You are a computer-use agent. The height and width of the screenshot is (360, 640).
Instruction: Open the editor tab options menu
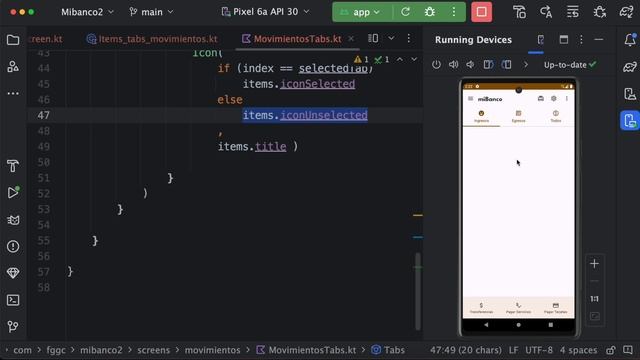(409, 38)
